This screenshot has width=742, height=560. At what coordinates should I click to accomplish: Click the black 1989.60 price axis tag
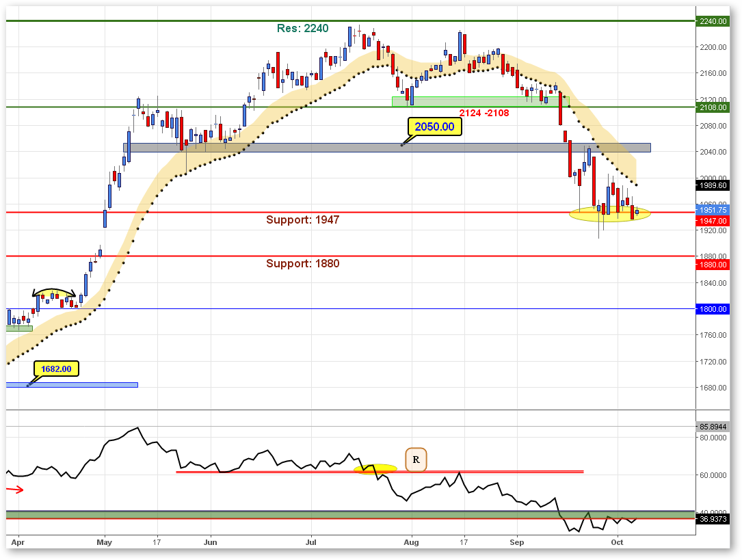(x=713, y=185)
